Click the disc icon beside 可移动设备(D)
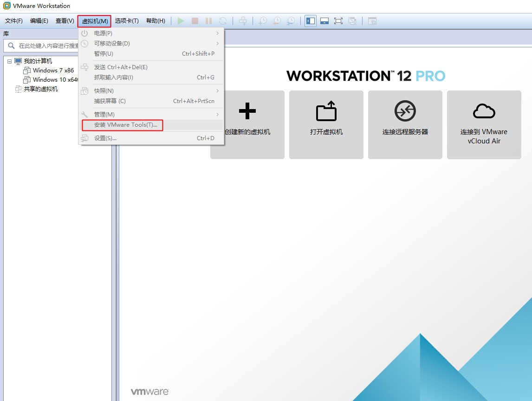Image resolution: width=532 pixels, height=401 pixels. (x=84, y=44)
